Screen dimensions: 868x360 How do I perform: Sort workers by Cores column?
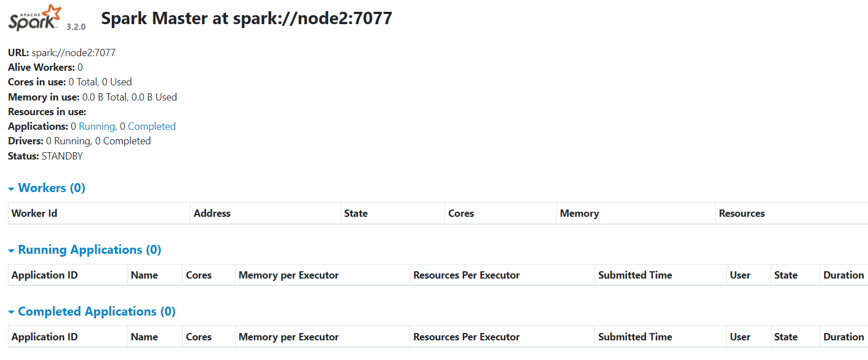(x=461, y=213)
